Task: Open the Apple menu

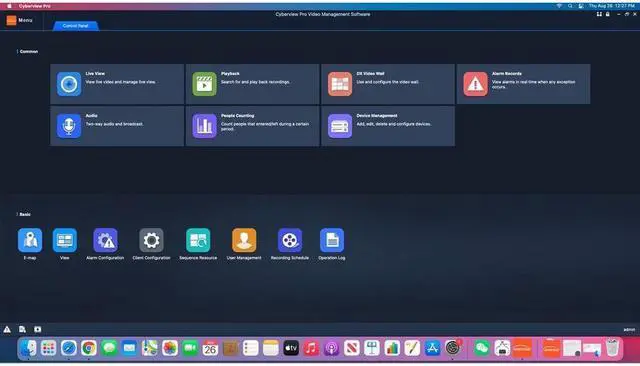Action: tap(9, 6)
